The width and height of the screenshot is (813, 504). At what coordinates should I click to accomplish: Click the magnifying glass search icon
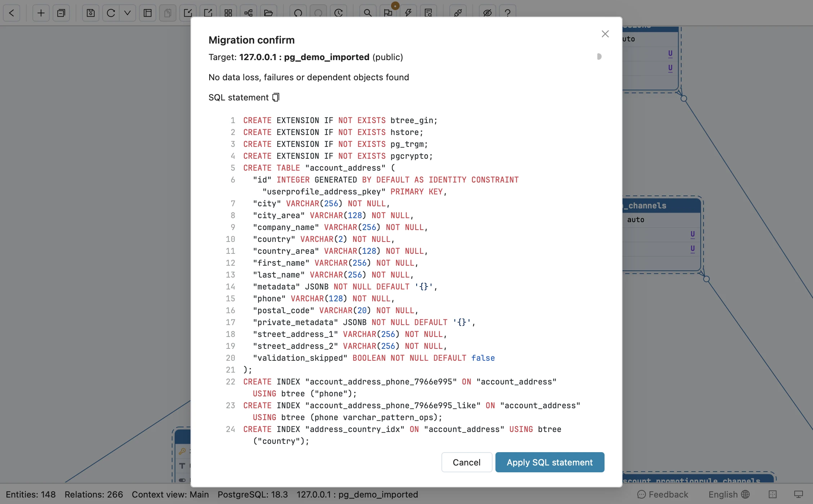point(368,13)
